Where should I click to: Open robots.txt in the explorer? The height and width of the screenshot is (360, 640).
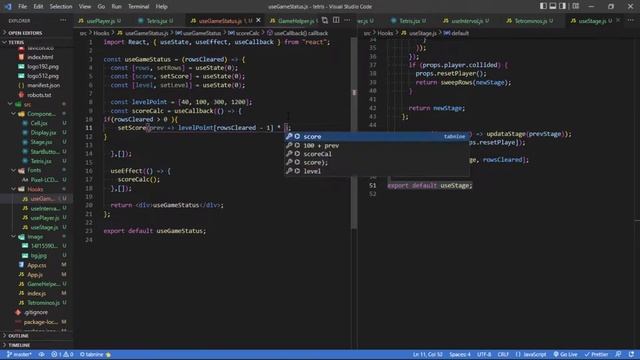click(x=39, y=95)
